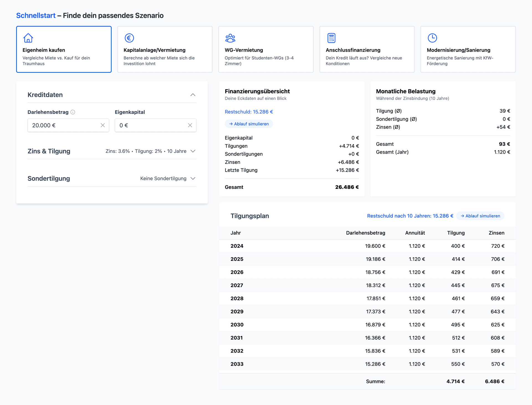This screenshot has height=405, width=532.
Task: Clear the Eigenkapital field with X
Action: [x=190, y=125]
